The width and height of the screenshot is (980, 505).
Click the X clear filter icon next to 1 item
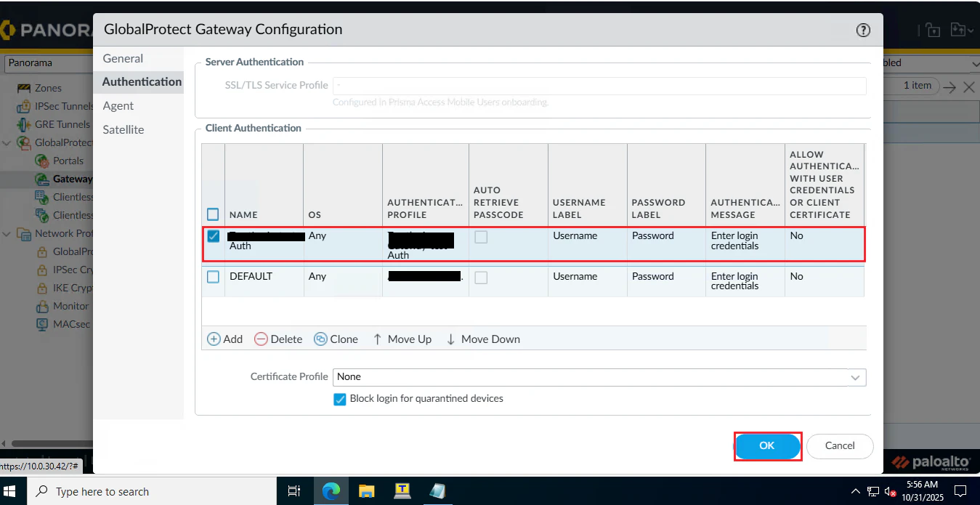pyautogui.click(x=969, y=87)
